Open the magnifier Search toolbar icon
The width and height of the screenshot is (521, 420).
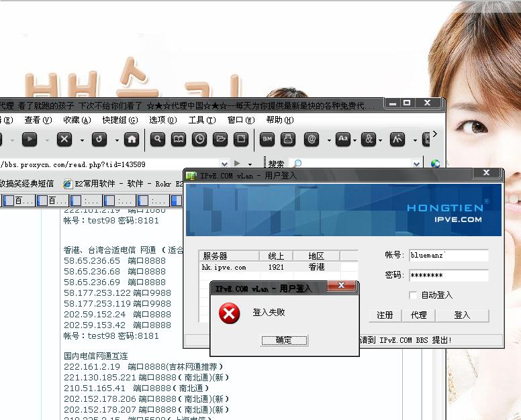tap(158, 139)
